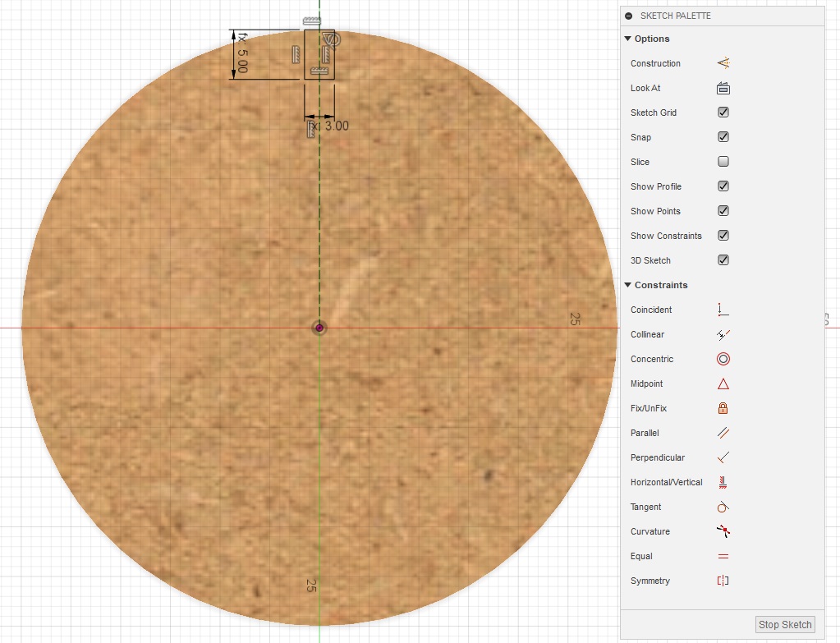
Task: Click the Tangent label in Constraints
Action: click(645, 507)
